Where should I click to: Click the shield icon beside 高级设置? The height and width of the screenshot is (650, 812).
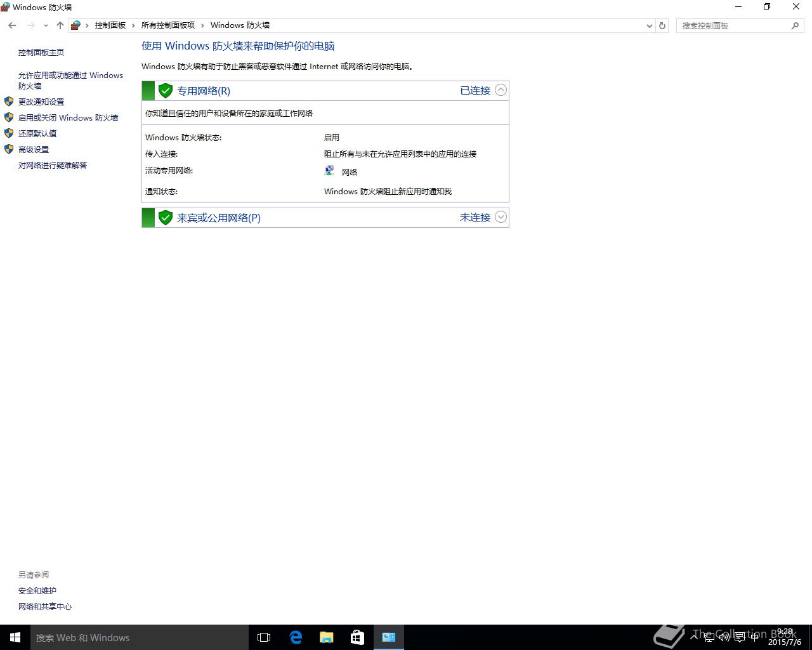[9, 149]
